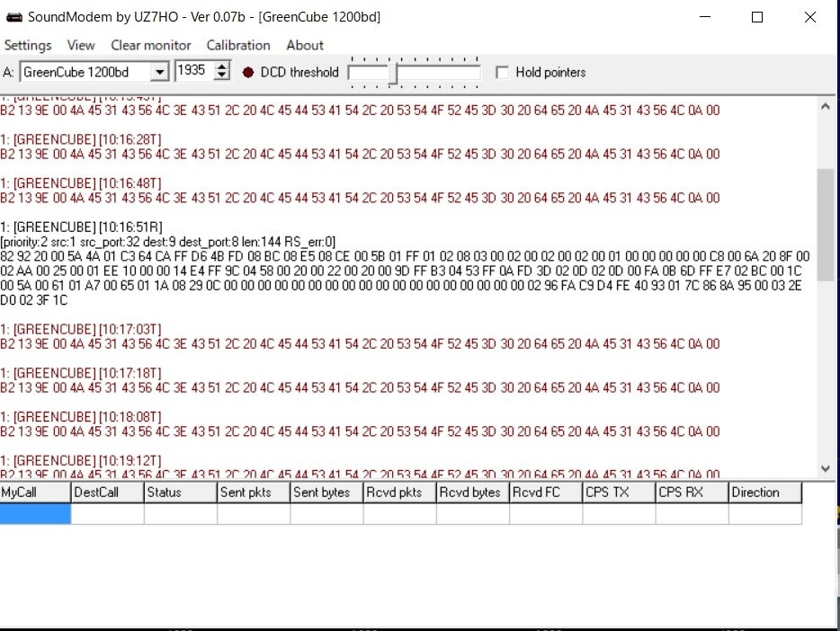Click the Rcvd pkts column header
Image resolution: width=840 pixels, height=631 pixels.
(400, 493)
